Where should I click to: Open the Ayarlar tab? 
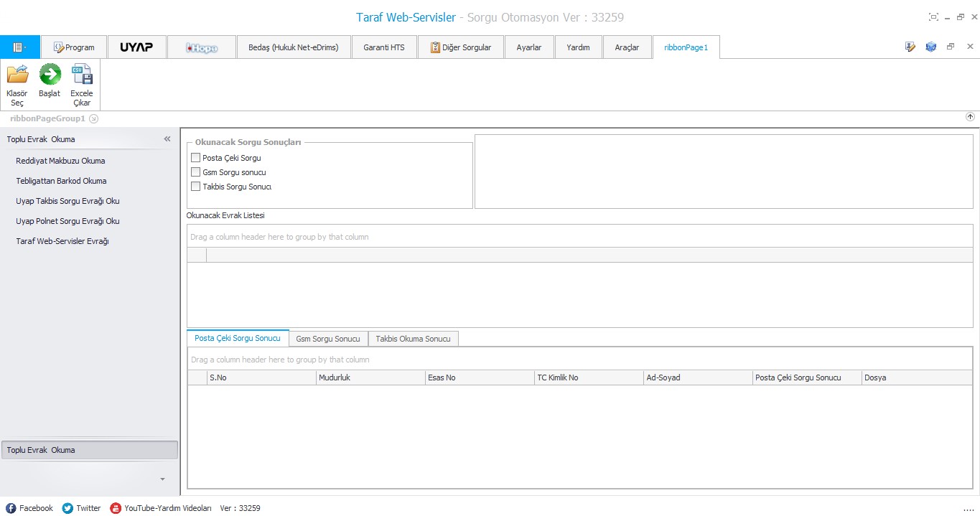[529, 47]
